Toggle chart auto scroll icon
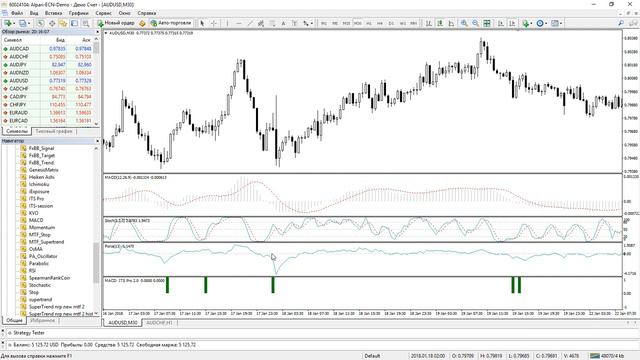 tap(501, 23)
